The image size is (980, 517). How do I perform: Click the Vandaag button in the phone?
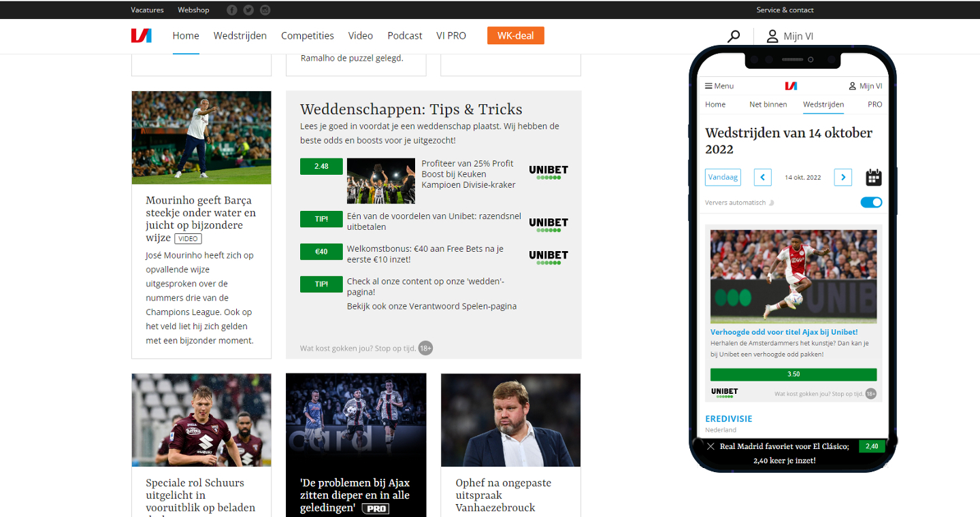point(723,177)
